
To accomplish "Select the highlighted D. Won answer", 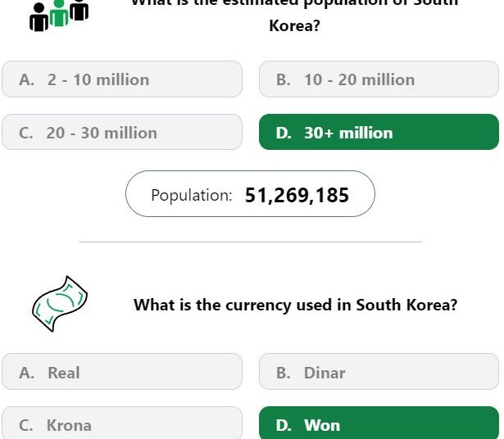I will (379, 423).
